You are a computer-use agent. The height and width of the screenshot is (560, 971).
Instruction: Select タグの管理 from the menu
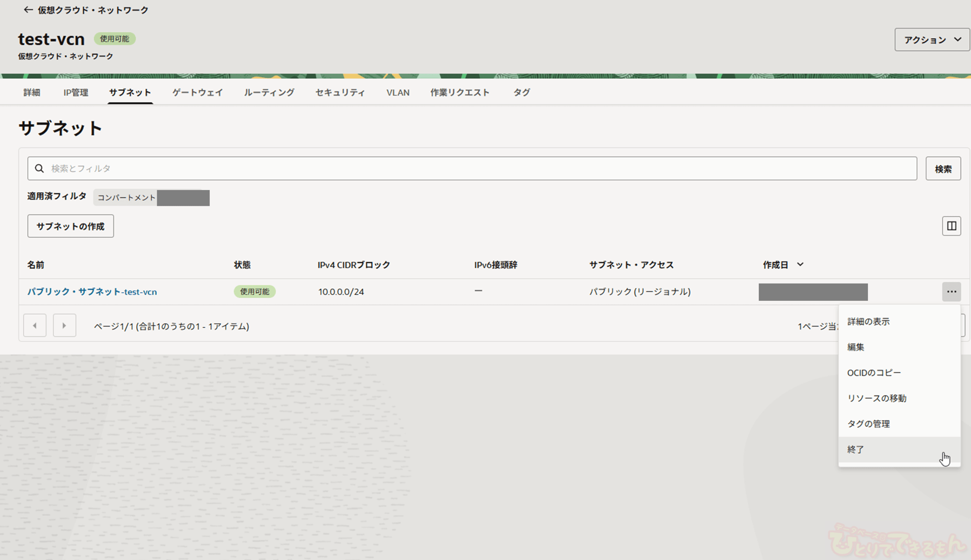coord(868,424)
